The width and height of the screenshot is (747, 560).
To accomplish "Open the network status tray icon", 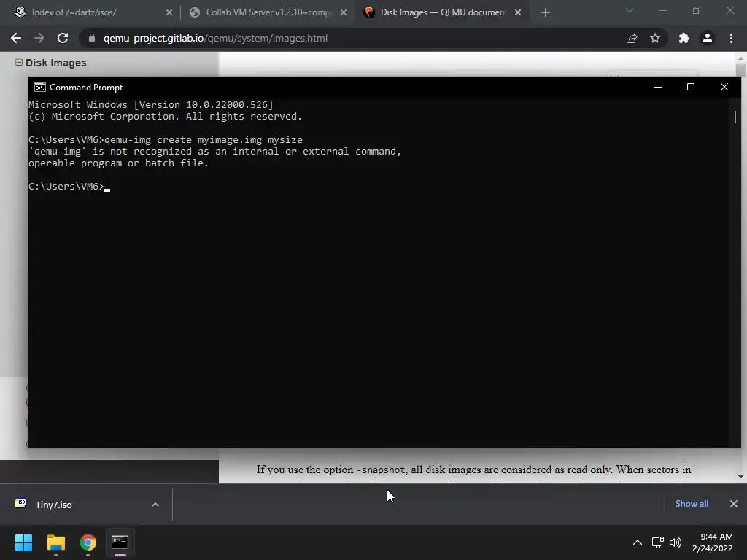I will click(658, 542).
